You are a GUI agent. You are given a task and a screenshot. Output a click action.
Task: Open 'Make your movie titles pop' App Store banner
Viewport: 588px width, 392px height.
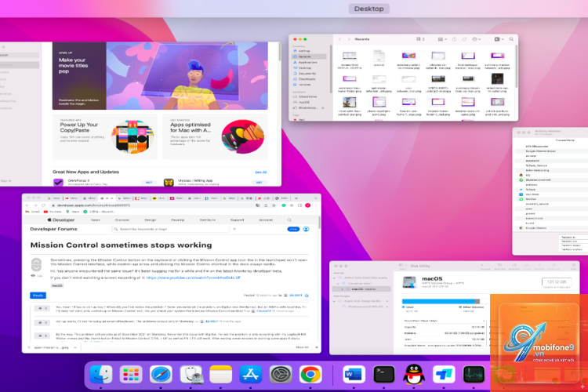160,76
